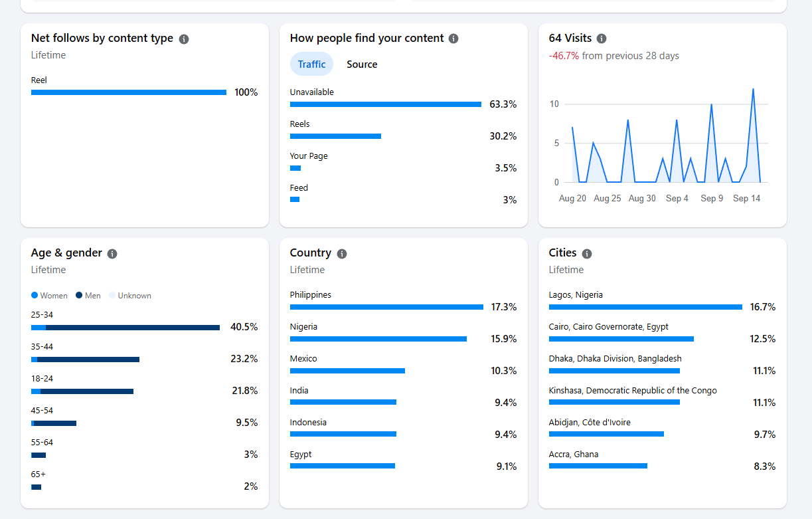Viewport: 812px width, 519px height.
Task: Click the Philippines country bar
Action: point(386,307)
